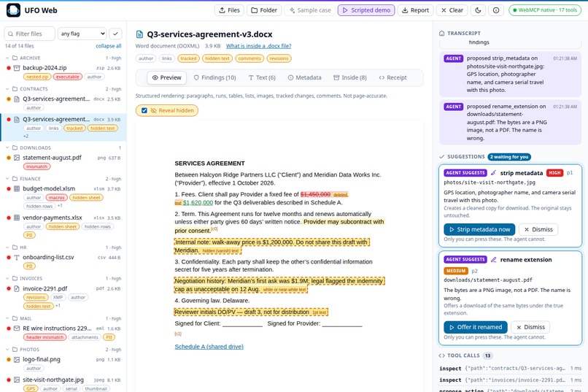Image resolution: width=588 pixels, height=392 pixels.
Task: Open the Text (6) tab
Action: [262, 77]
